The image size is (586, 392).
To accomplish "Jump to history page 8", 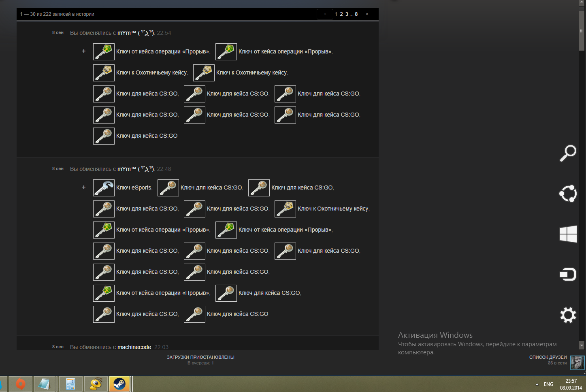I will pyautogui.click(x=356, y=14).
